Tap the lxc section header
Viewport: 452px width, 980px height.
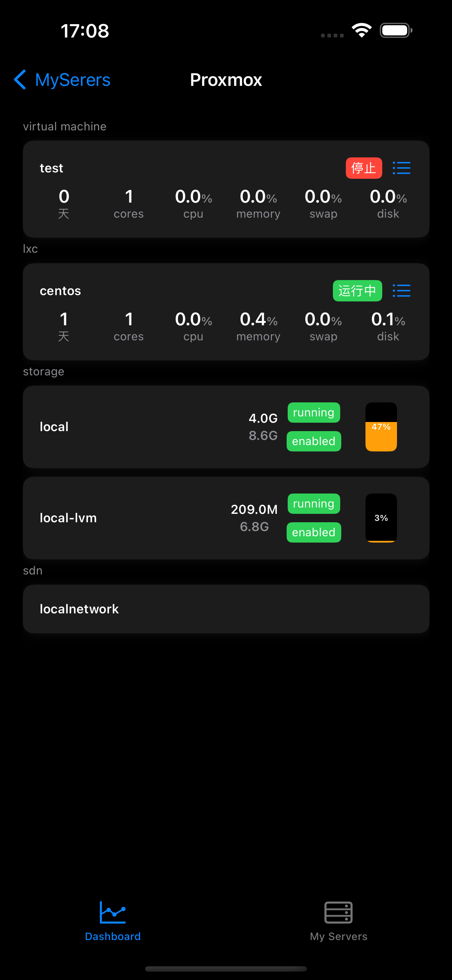[x=30, y=249]
